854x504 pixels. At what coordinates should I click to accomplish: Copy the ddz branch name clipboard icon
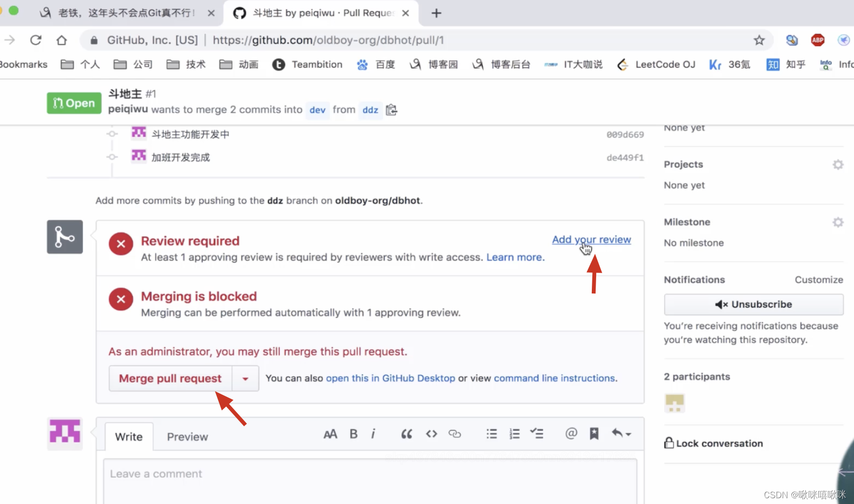coord(391,110)
